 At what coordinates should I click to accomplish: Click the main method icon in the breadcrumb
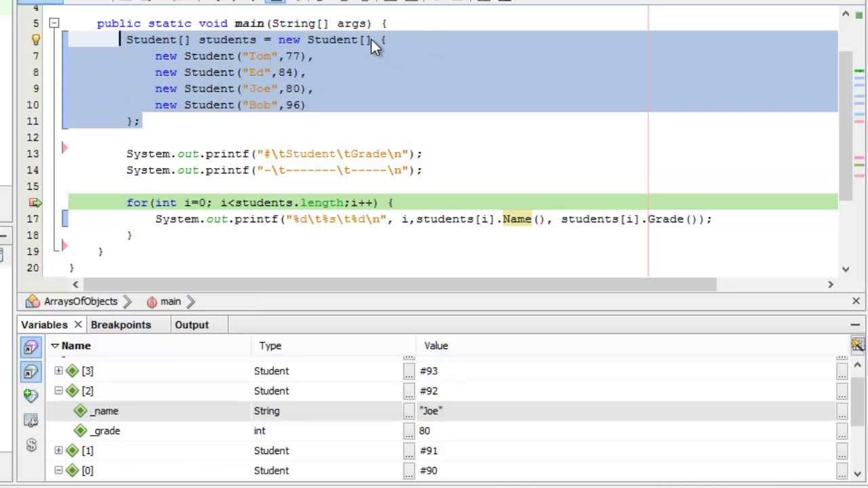pos(152,302)
